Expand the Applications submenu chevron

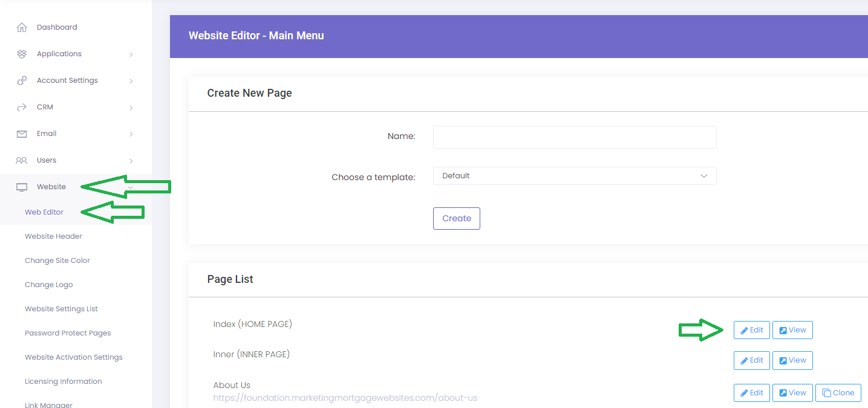[x=131, y=54]
